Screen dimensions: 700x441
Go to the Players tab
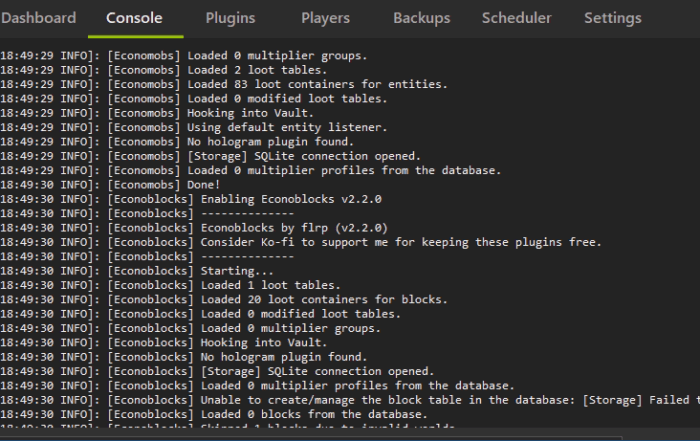(x=325, y=18)
